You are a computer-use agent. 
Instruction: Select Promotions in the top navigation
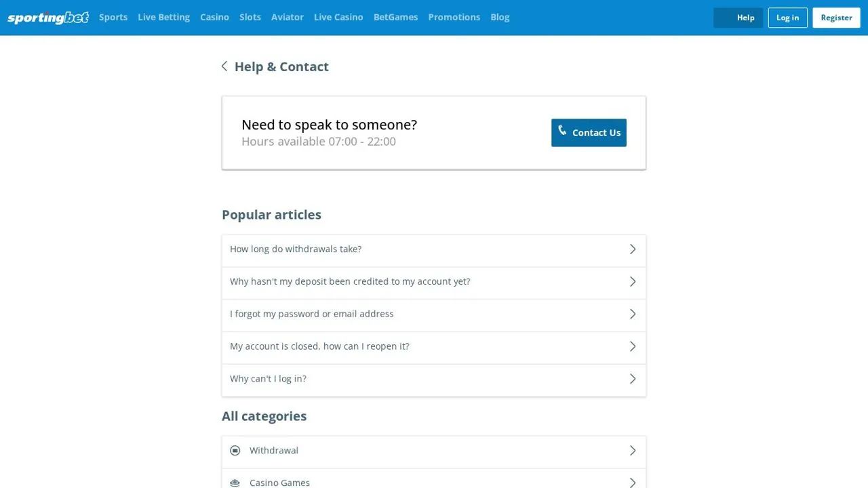point(454,17)
